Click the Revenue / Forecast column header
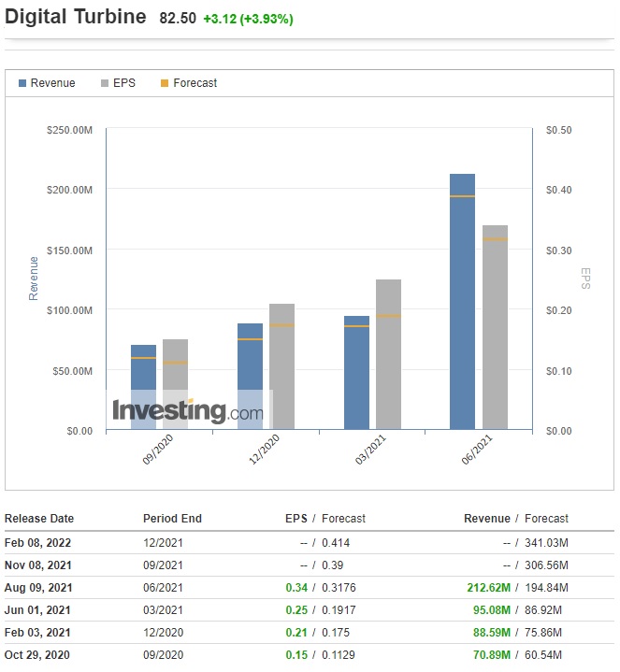Viewport: 620px width, 672px height. [516, 519]
